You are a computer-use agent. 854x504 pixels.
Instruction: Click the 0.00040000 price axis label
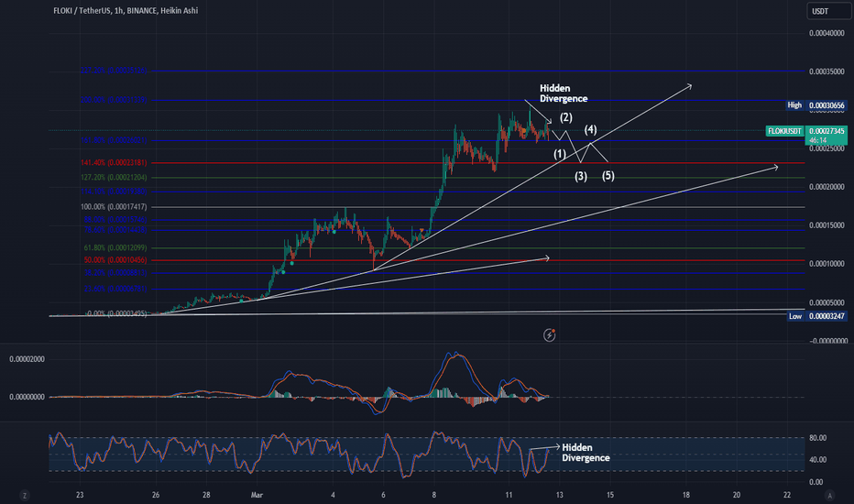[827, 33]
